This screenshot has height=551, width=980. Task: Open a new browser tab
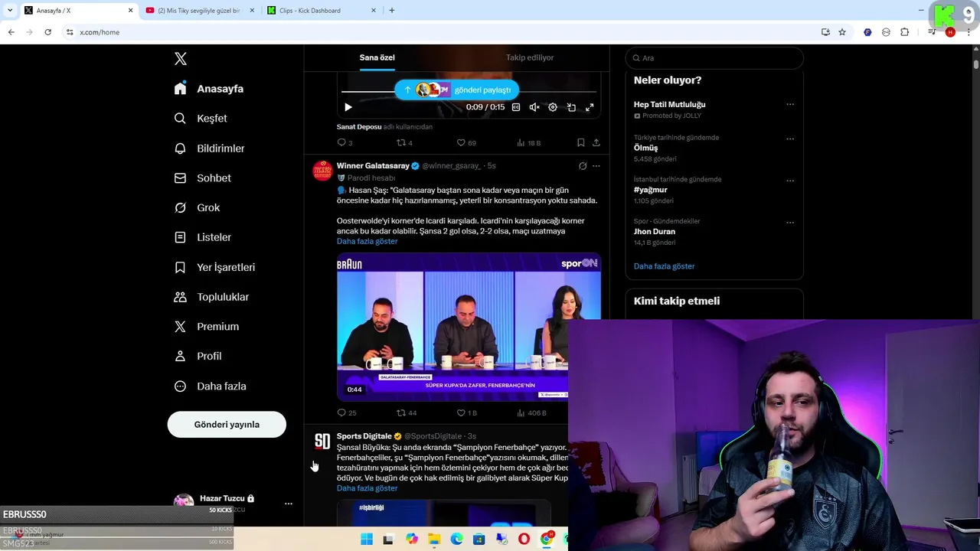click(392, 11)
